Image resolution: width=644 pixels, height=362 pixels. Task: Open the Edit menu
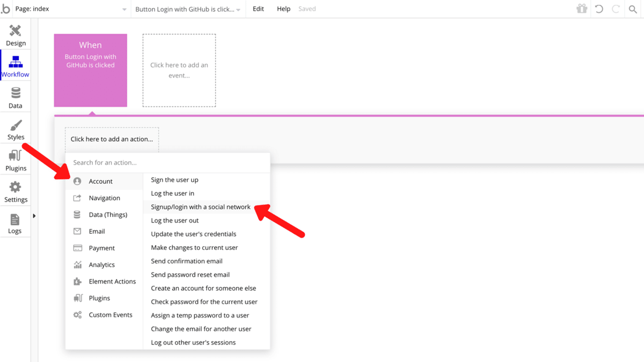point(258,9)
